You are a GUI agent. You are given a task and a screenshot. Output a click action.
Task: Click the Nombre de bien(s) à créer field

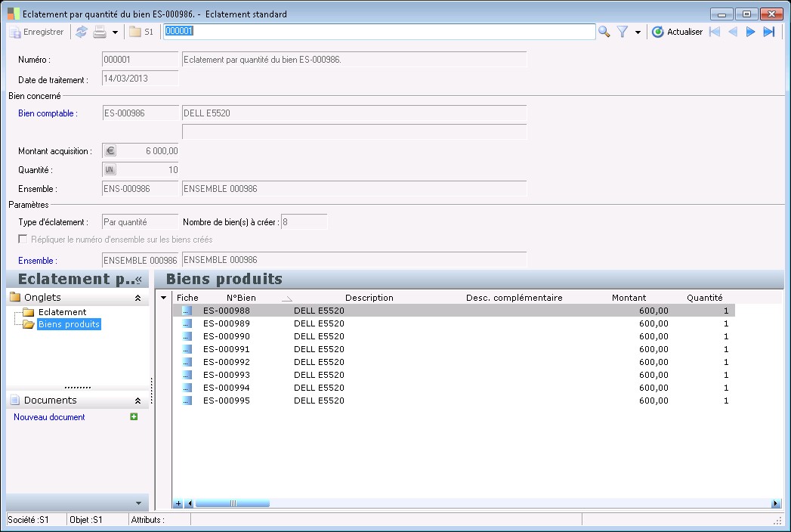tap(304, 222)
